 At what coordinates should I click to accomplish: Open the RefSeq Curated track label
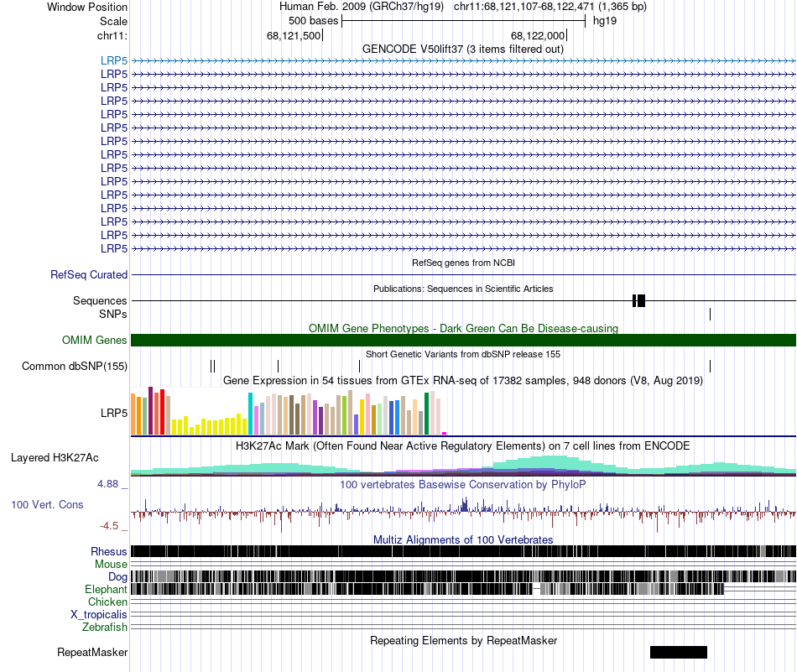click(x=89, y=274)
